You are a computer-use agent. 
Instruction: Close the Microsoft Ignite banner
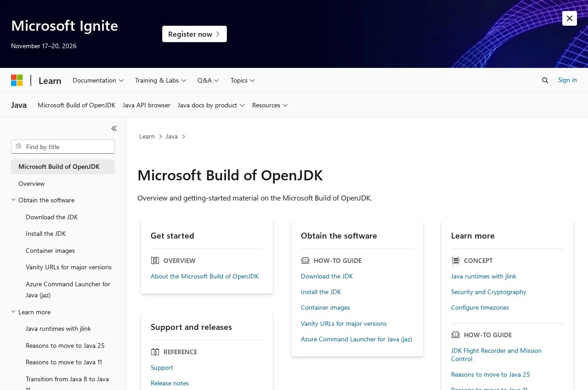tap(570, 18)
